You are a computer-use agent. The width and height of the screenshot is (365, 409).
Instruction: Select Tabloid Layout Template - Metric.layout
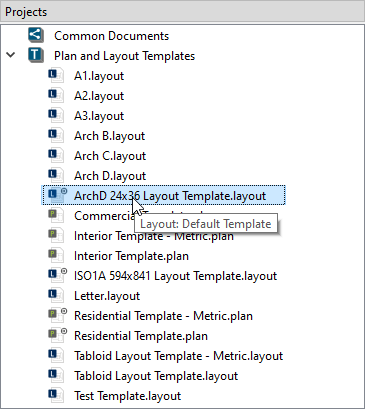[x=178, y=356]
